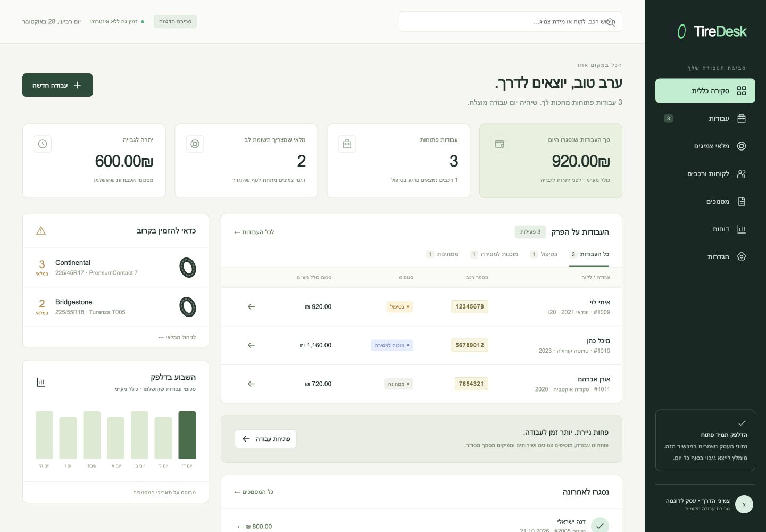766x532 pixels.
Task: Click the wallet icon on today's total card
Action: (x=499, y=144)
